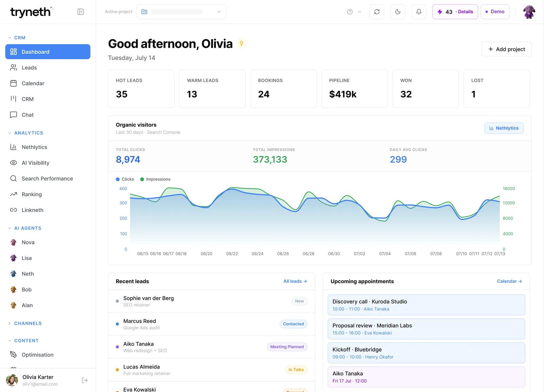This screenshot has height=392, width=544.
Task: Toggle dark mode moon icon
Action: [398, 12]
